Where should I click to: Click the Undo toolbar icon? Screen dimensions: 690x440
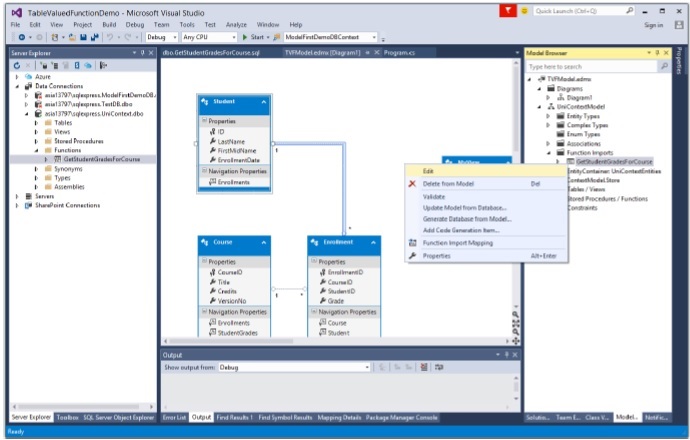pos(110,37)
